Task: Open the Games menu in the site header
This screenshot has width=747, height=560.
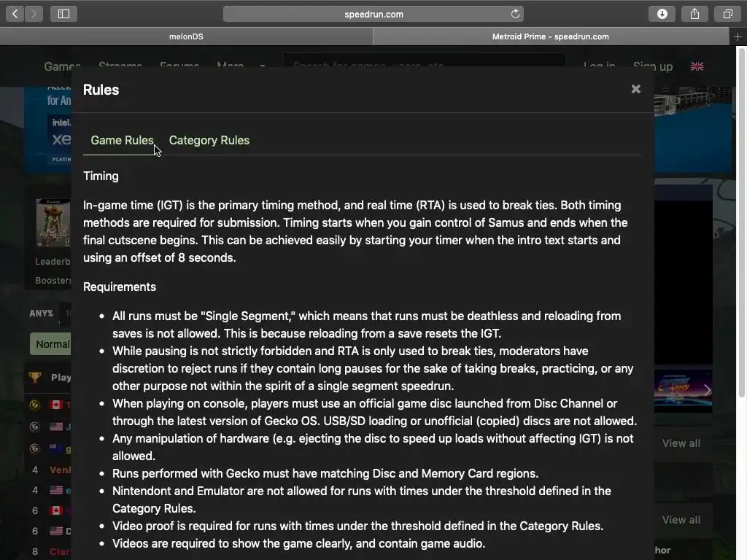Action: (x=62, y=66)
